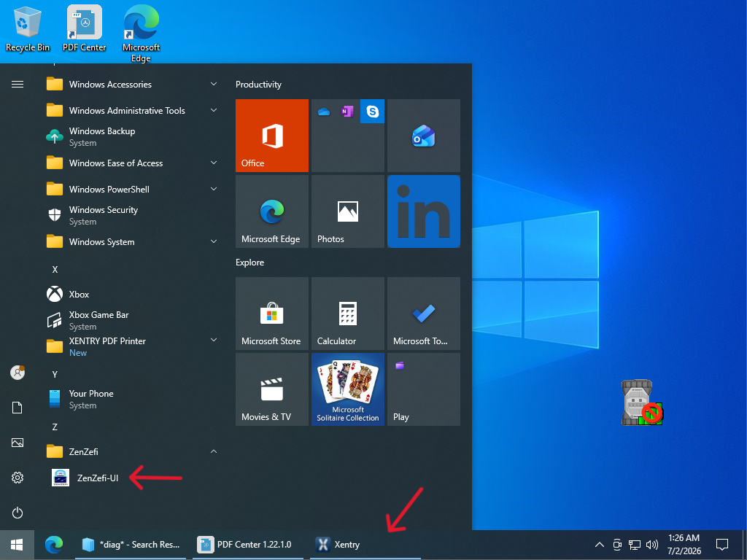Screen dimensions: 747x560
Task: Open network status tray icon
Action: tap(635, 545)
